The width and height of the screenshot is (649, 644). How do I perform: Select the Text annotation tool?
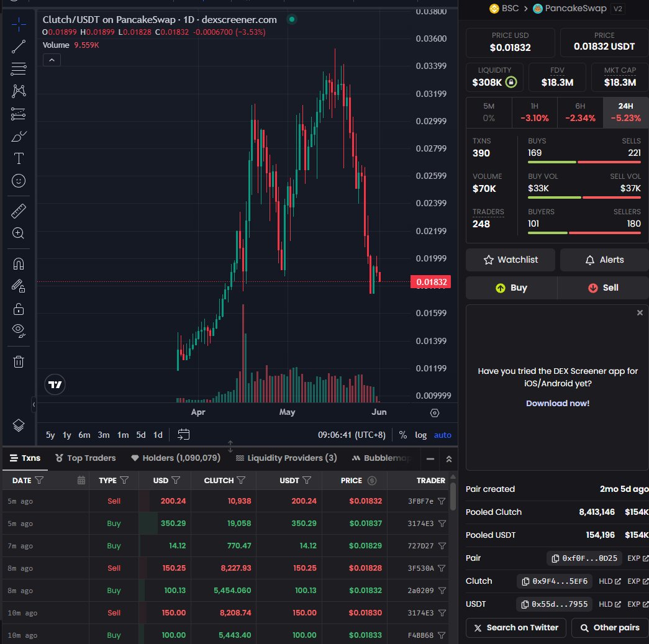tap(19, 158)
